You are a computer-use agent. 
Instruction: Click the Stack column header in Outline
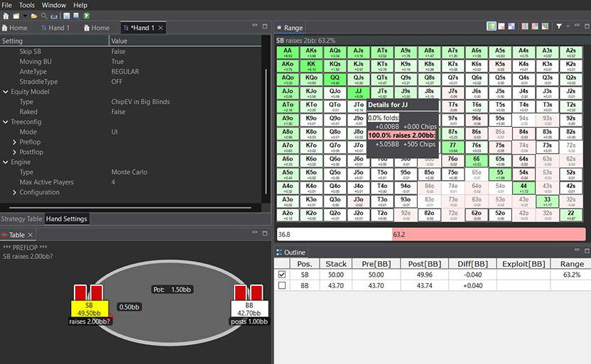click(336, 264)
